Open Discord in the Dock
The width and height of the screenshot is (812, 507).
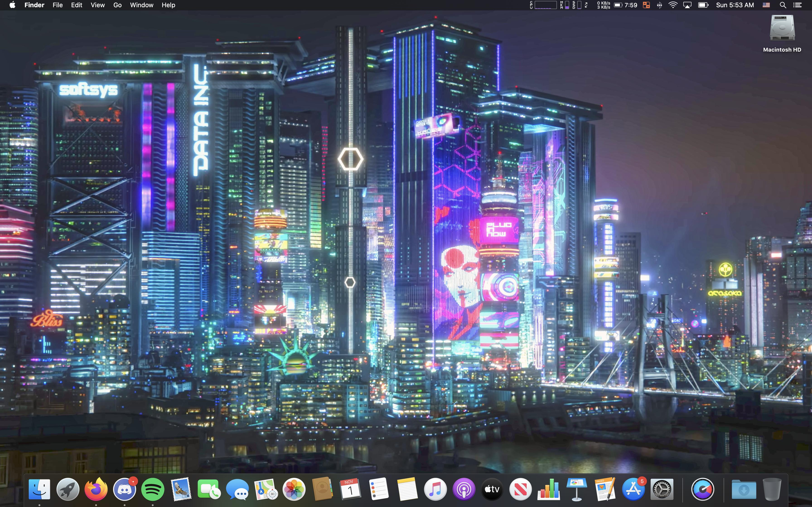tap(124, 489)
